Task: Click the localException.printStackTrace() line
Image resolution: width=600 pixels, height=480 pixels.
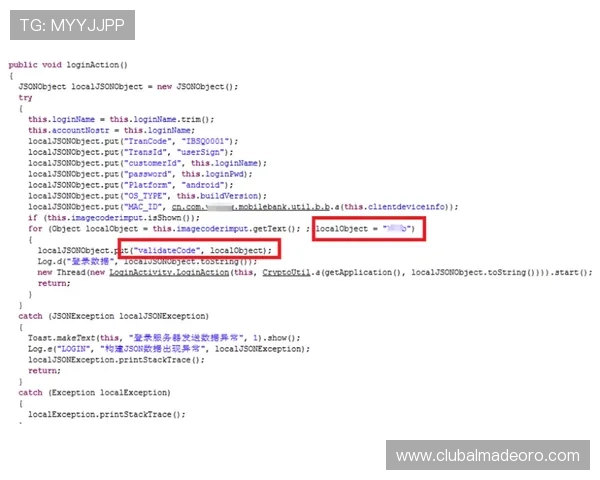Action: [x=106, y=414]
